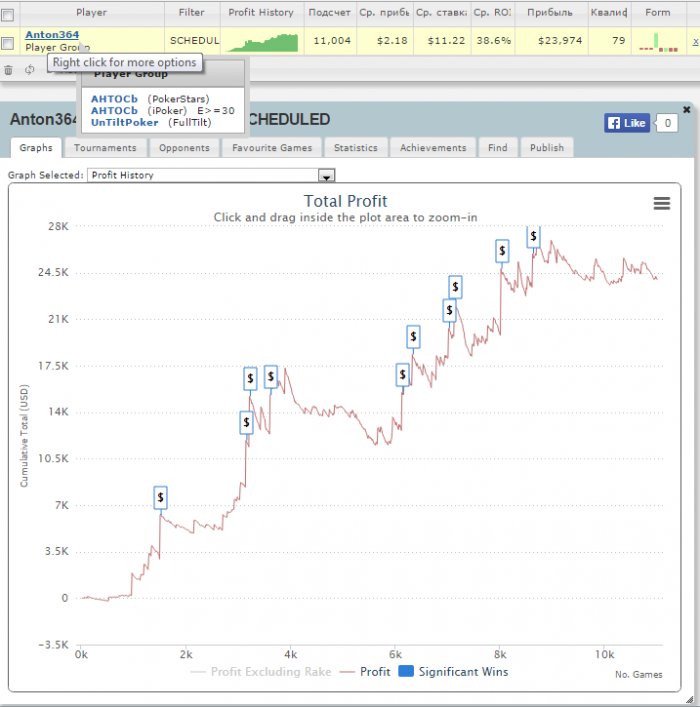The image size is (700, 707).
Task: Click the 38.6% ROI cell
Action: 493,41
